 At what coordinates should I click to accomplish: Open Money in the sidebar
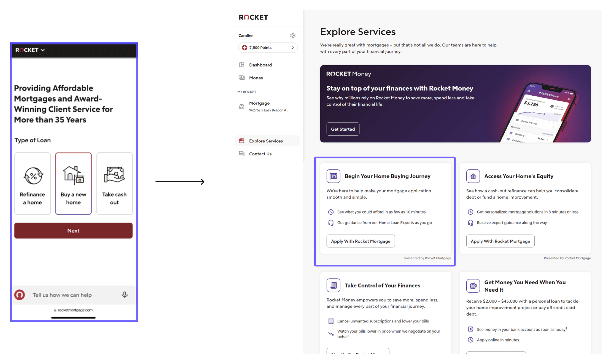(267, 78)
